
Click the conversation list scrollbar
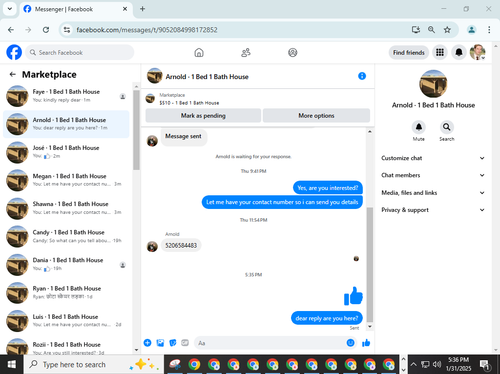point(136,130)
